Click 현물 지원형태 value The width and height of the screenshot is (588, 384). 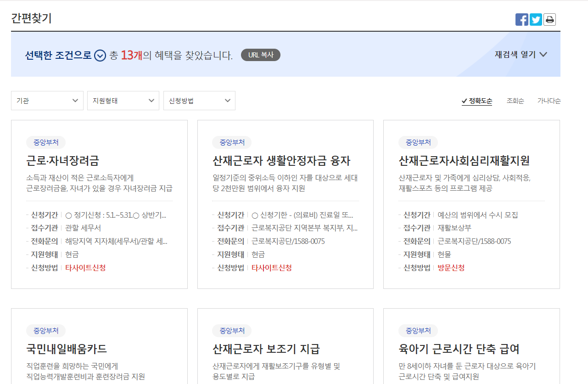[x=444, y=254]
